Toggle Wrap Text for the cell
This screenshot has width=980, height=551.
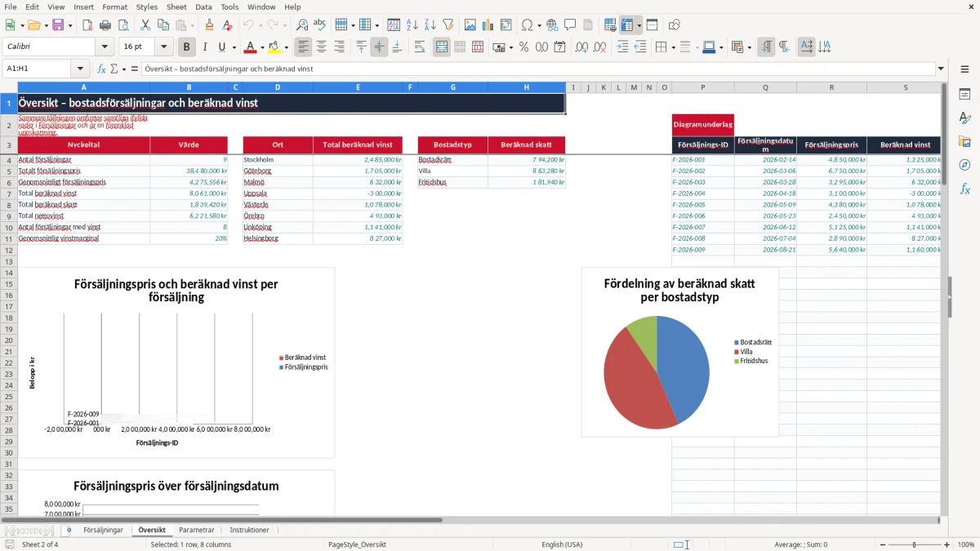tap(420, 47)
